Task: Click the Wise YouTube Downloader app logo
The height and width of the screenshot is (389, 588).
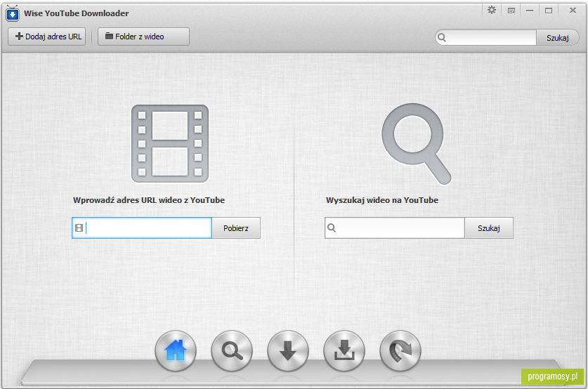Action: click(x=13, y=13)
